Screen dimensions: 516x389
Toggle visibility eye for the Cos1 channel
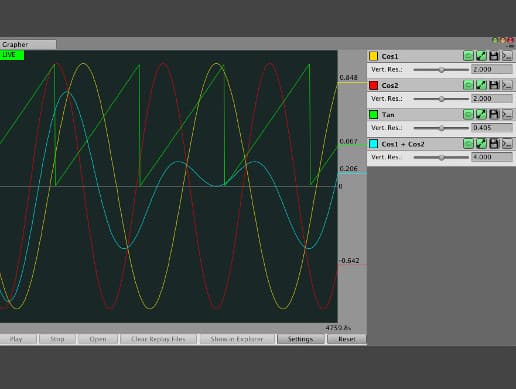point(468,56)
